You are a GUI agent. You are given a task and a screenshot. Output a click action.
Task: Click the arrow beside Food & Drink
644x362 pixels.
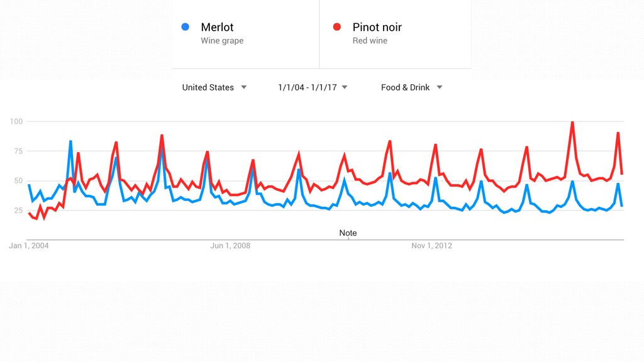440,87
